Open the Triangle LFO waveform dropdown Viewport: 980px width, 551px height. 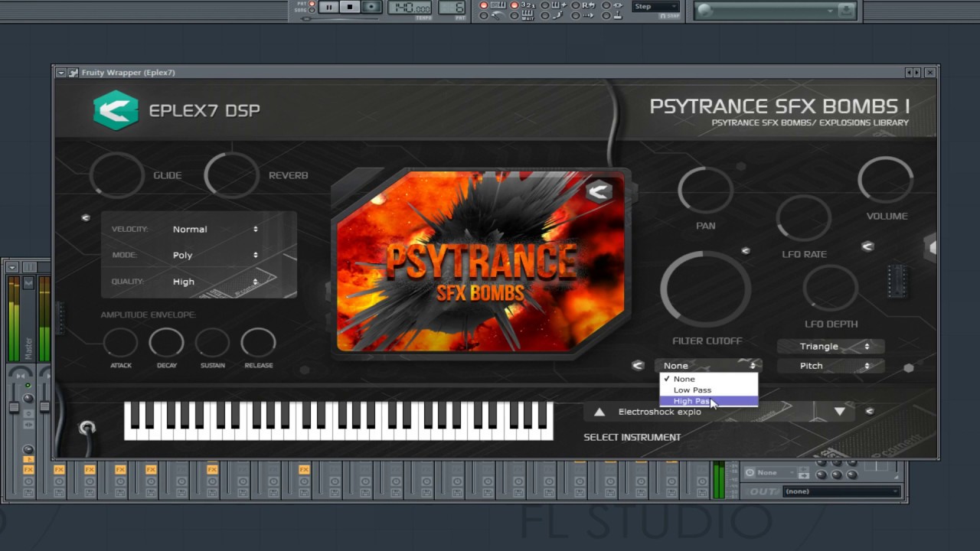pyautogui.click(x=831, y=346)
